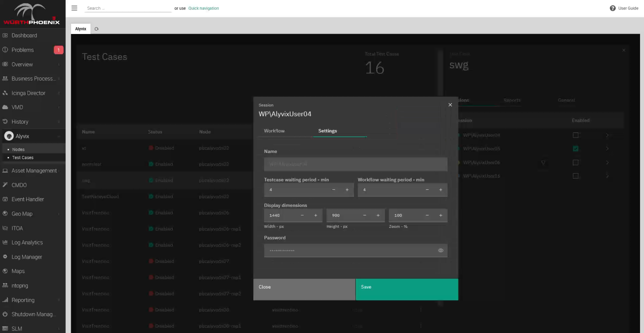Decrease Zoom percentage with minus
644x333 pixels.
pyautogui.click(x=427, y=215)
